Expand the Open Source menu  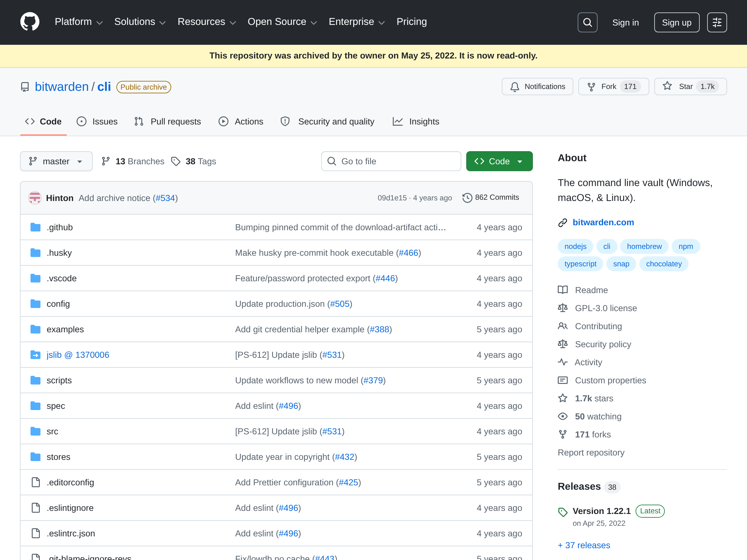tap(282, 22)
